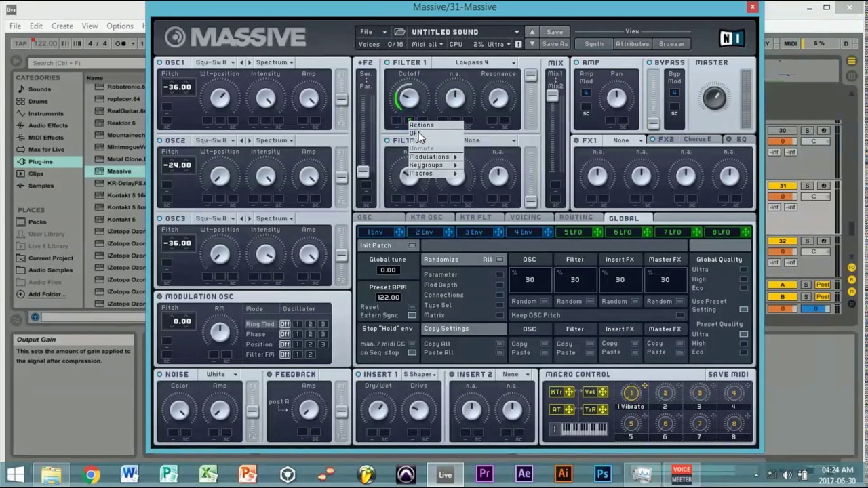This screenshot has width=868, height=488.
Task: Switch to the Routing tab
Action: point(575,218)
